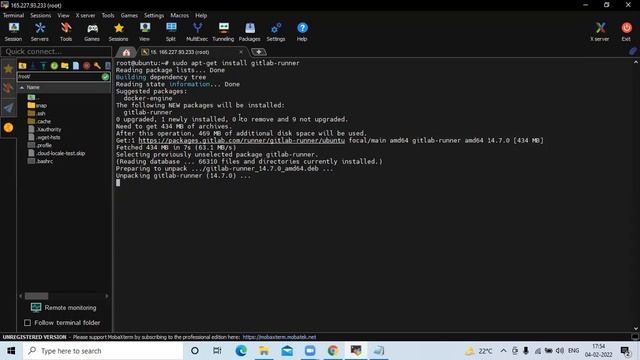
Task: Open the Help menu
Action: [201, 16]
